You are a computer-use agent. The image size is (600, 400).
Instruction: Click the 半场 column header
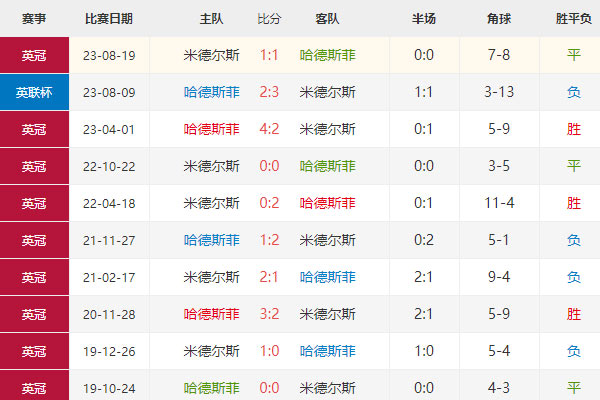[424, 18]
